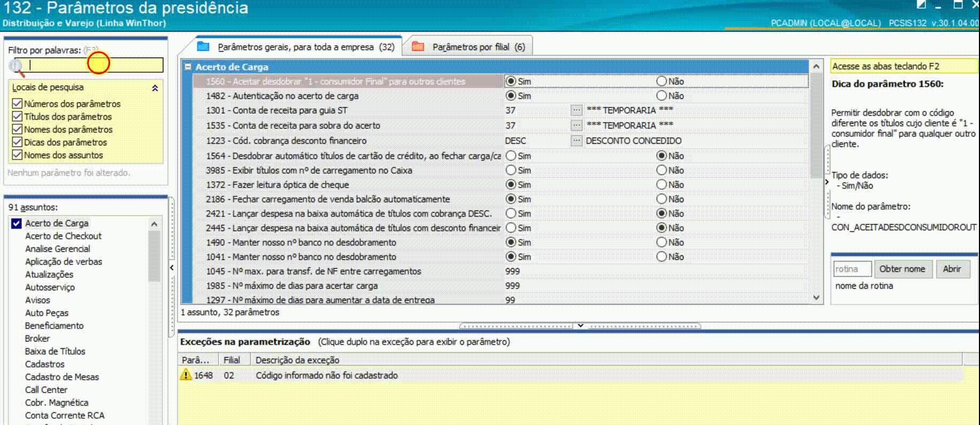This screenshot has height=425, width=980.
Task: Focus the rotina input field
Action: [852, 269]
